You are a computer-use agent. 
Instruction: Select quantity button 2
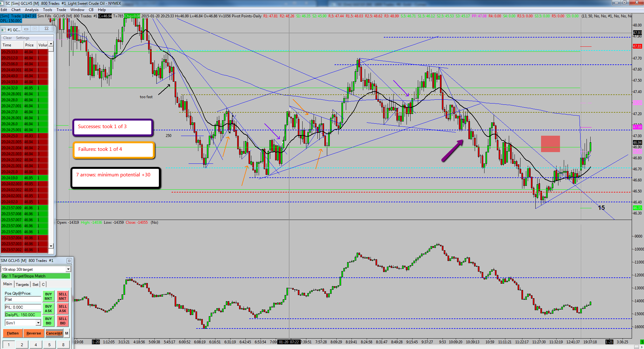point(22,345)
